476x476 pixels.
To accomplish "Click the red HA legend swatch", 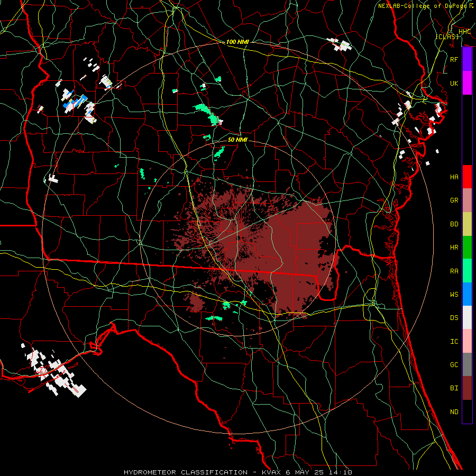I will 467,177.
